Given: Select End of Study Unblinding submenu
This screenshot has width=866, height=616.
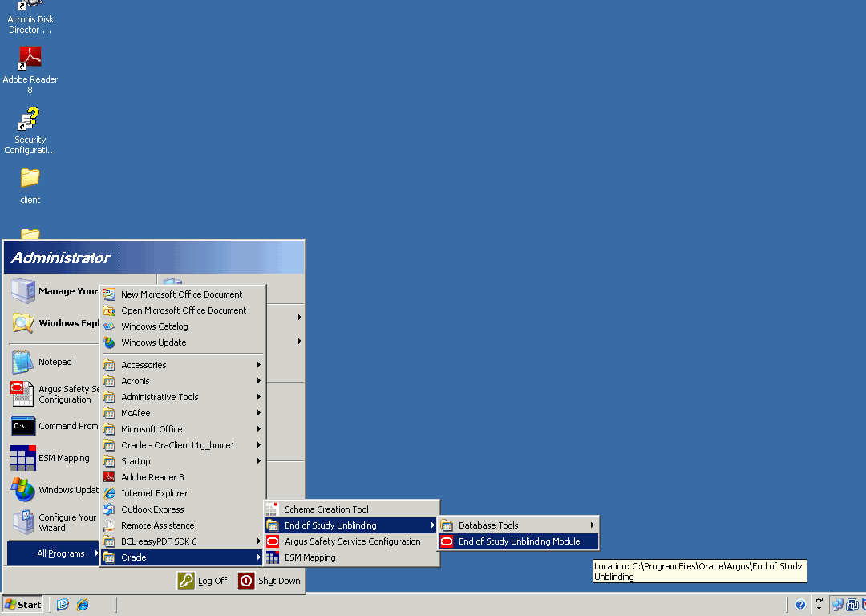Looking at the screenshot, I should pos(351,525).
